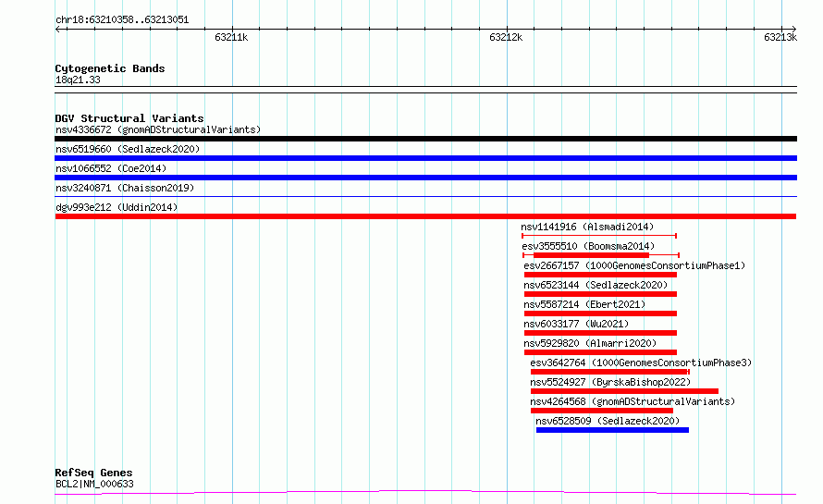Click the red nsv6523144 variant bar
This screenshot has height=504, width=823.
[600, 294]
